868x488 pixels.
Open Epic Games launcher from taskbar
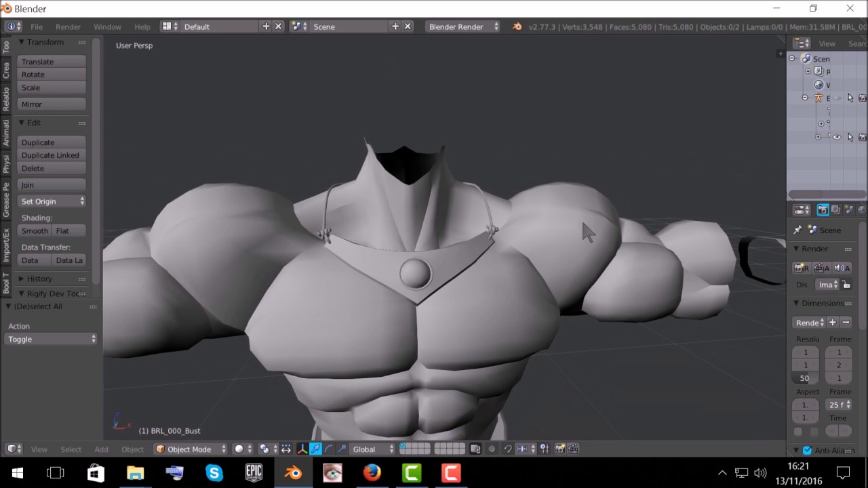coord(254,472)
